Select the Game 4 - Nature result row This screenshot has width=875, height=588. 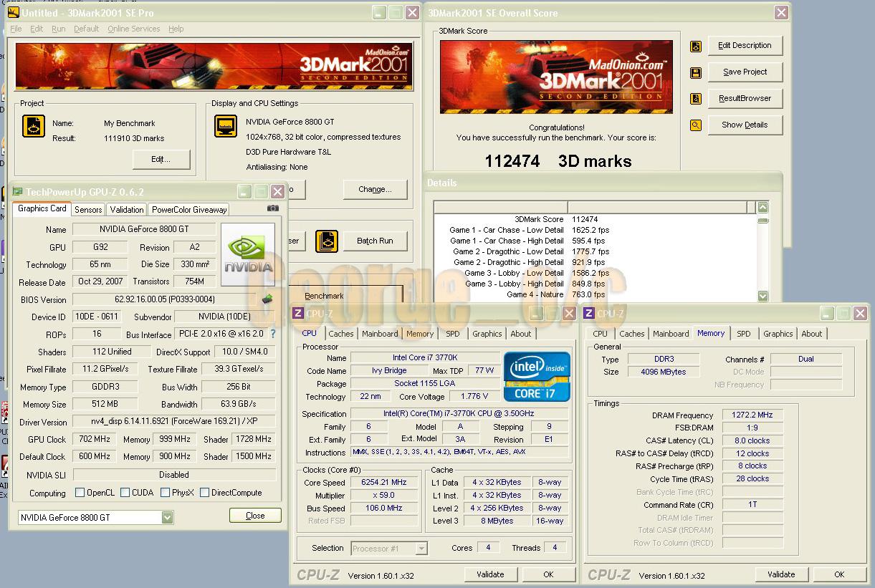click(x=595, y=294)
